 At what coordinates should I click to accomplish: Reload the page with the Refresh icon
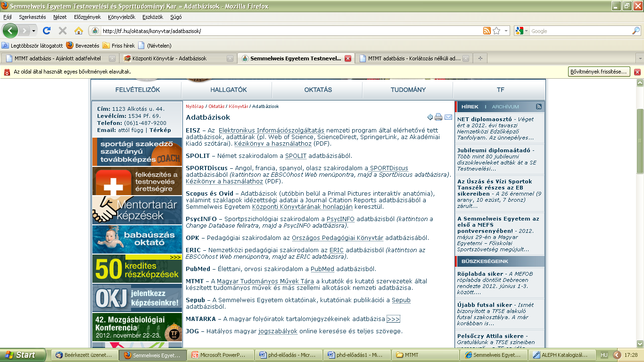(46, 31)
